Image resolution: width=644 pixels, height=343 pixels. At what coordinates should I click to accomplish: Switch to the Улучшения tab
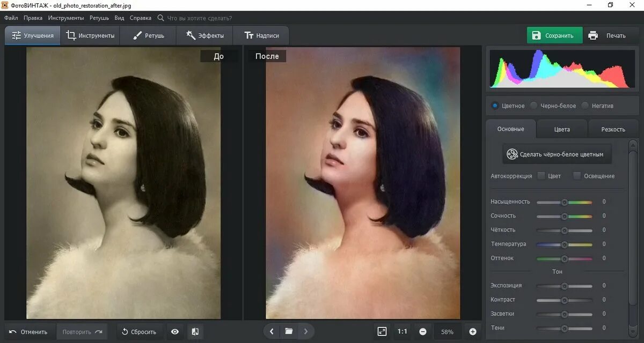pyautogui.click(x=33, y=35)
